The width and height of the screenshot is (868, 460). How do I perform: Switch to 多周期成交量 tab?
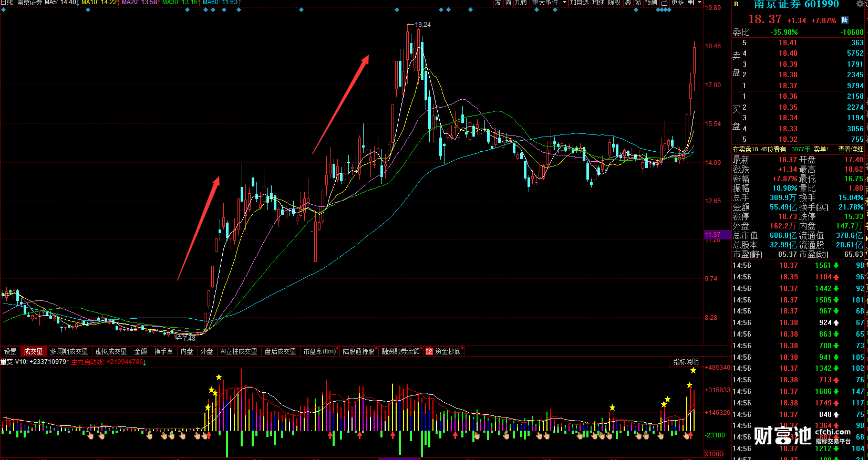click(69, 351)
